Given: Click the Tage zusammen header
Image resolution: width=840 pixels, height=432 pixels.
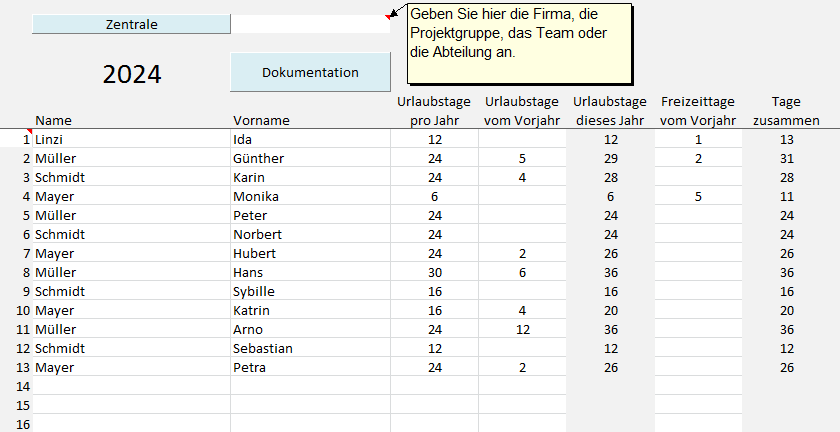Looking at the screenshot, I should click(x=786, y=110).
